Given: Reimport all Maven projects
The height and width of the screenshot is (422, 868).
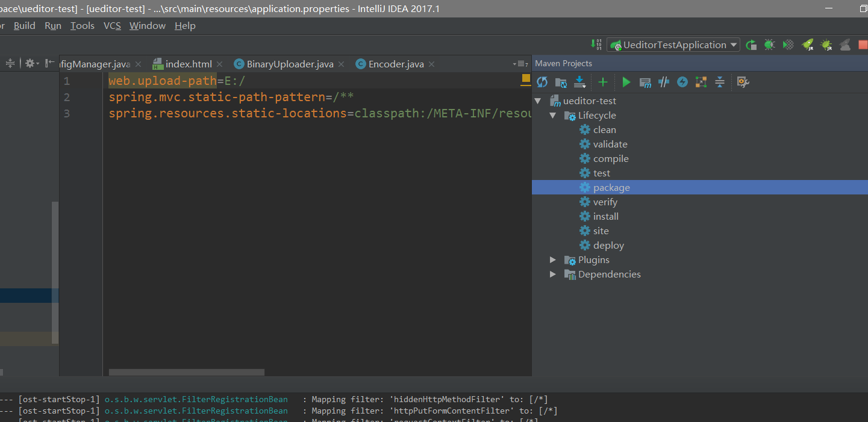Looking at the screenshot, I should (x=542, y=82).
